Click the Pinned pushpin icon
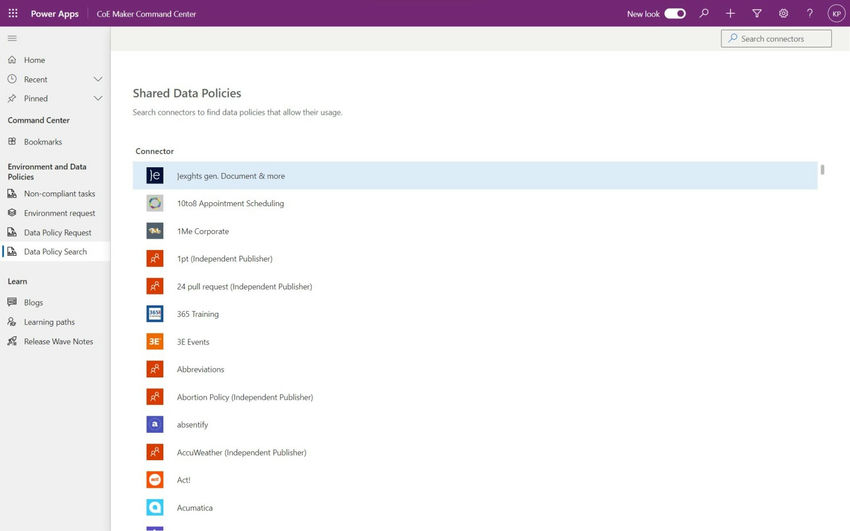This screenshot has width=850, height=531. 12,99
